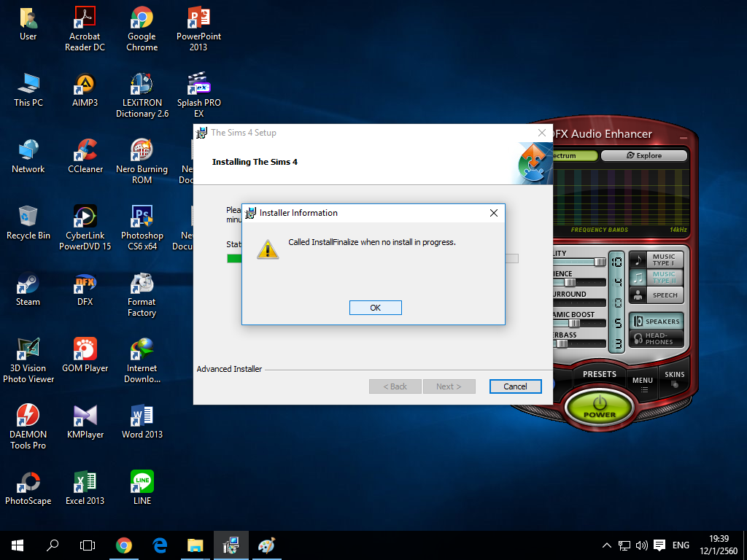The width and height of the screenshot is (747, 560).
Task: Select the KMPlayer desktop icon
Action: tap(85, 421)
